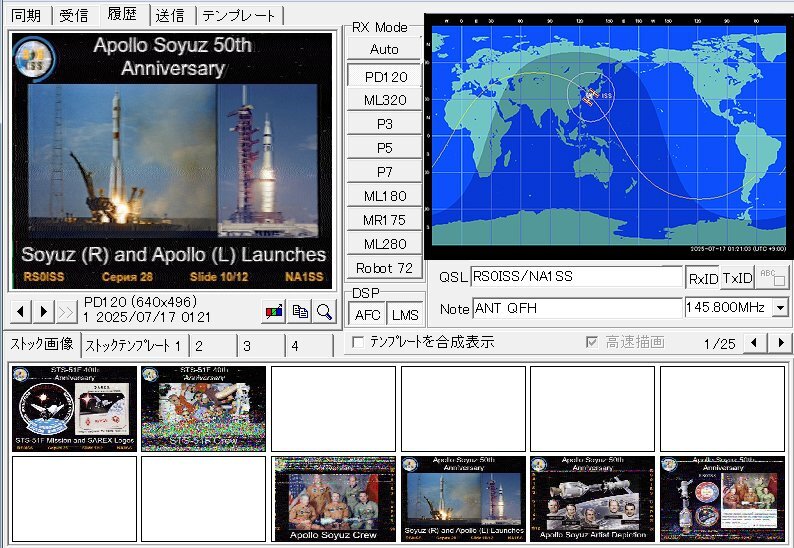Select Auto RX mode
The height and width of the screenshot is (548, 794).
coord(384,49)
